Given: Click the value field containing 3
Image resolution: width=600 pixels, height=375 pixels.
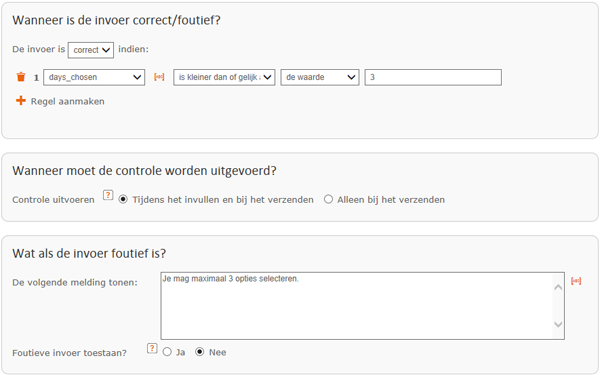Looking at the screenshot, I should click(x=433, y=77).
